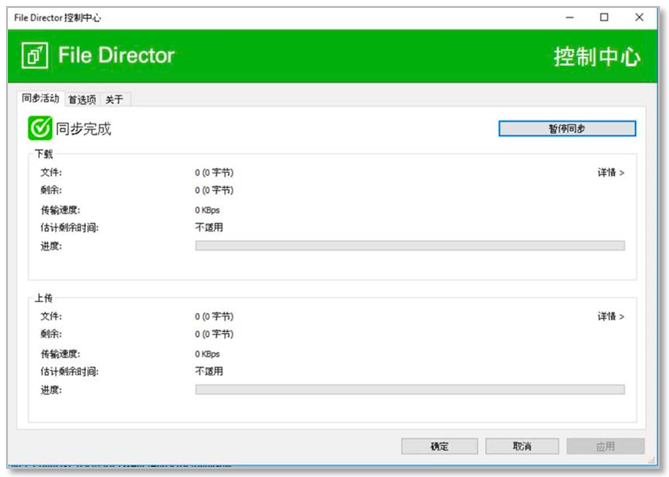Click the download 传输速度 value 0 KBps
This screenshot has width=669, height=477.
tap(207, 210)
